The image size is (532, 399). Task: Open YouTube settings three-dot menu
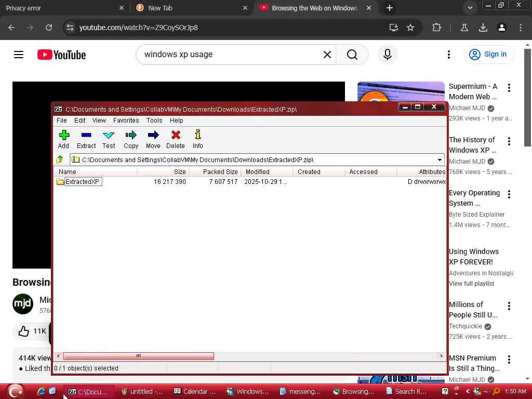(x=448, y=55)
